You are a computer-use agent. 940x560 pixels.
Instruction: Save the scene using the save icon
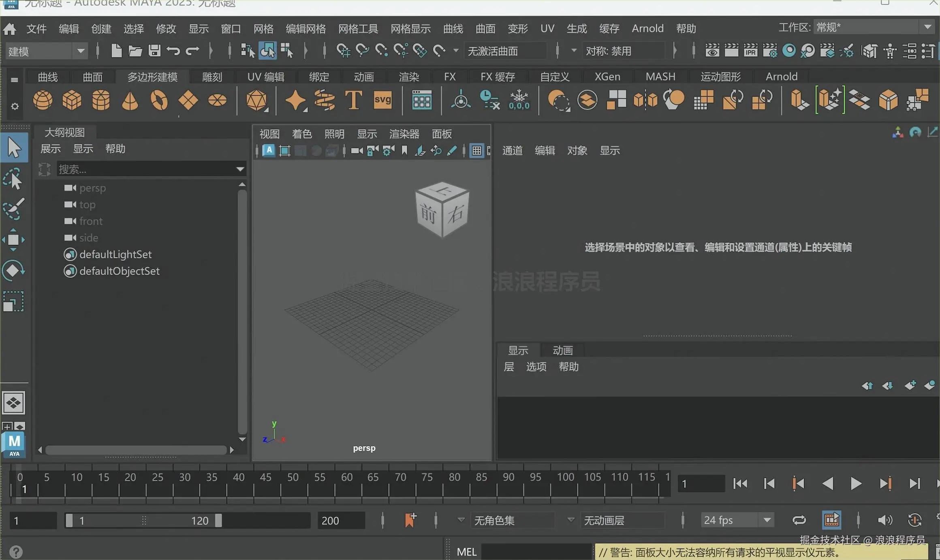pyautogui.click(x=154, y=50)
